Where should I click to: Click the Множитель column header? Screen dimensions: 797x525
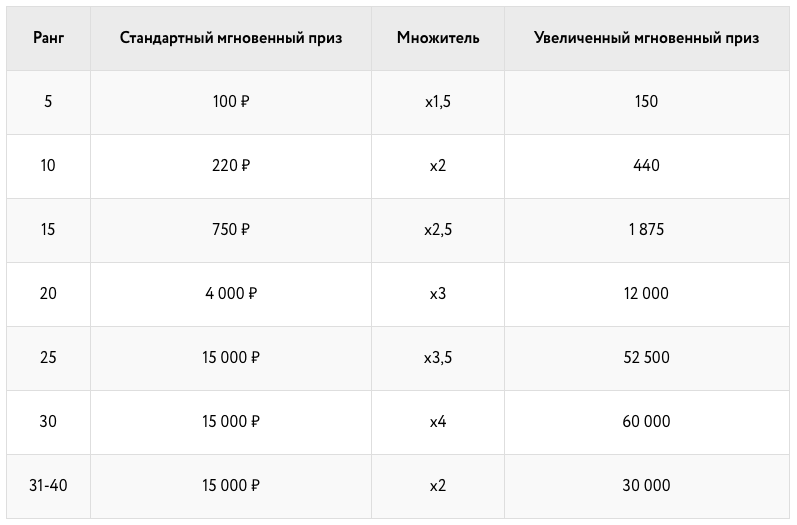pos(438,38)
